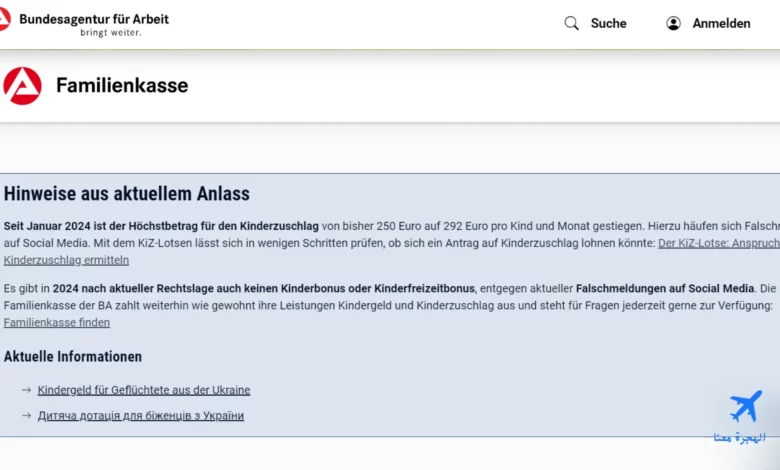
Task: Select Anmelden to log in
Action: pyautogui.click(x=721, y=23)
